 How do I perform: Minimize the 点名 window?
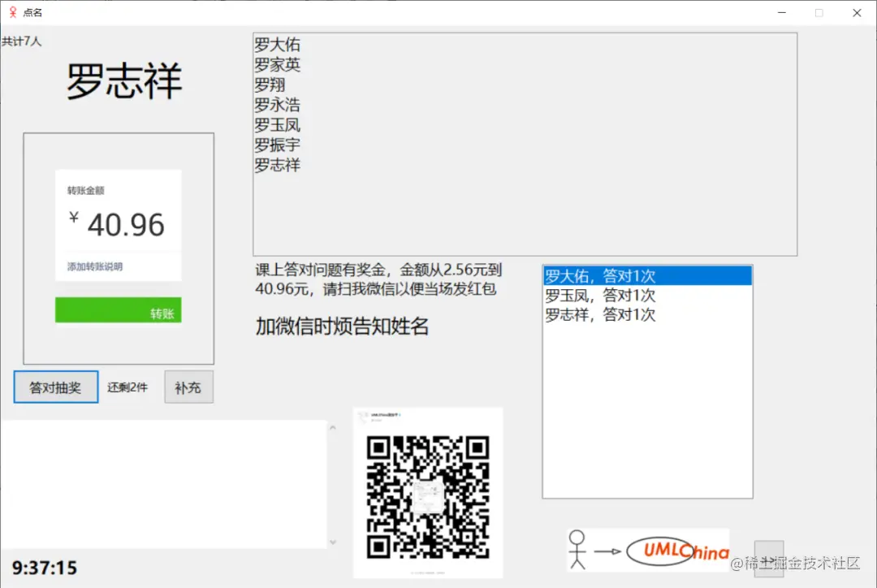[x=782, y=12]
